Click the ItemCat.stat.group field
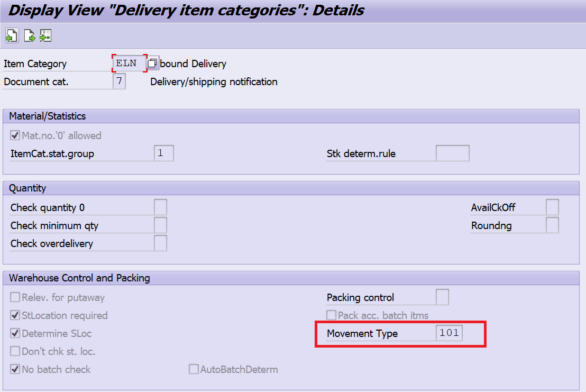The height and width of the screenshot is (392, 586). [x=164, y=153]
